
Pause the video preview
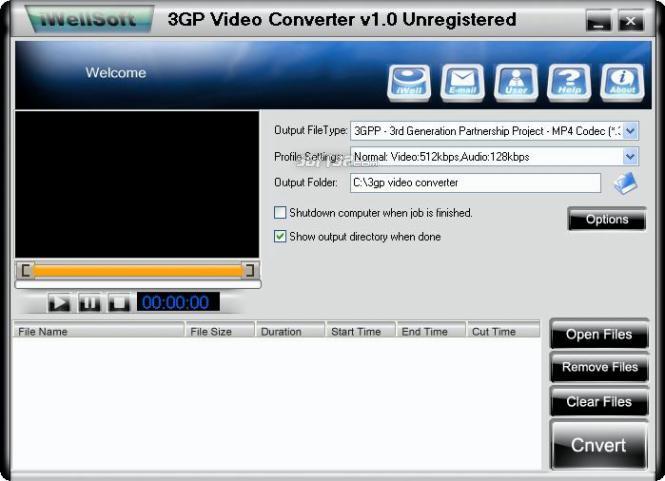89,303
